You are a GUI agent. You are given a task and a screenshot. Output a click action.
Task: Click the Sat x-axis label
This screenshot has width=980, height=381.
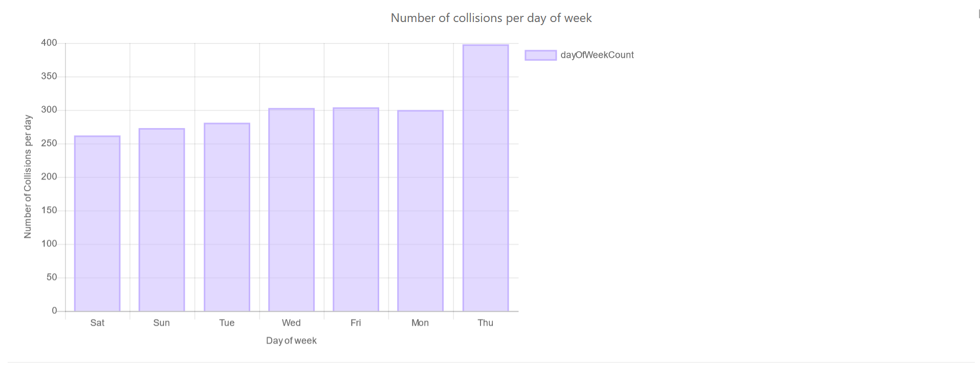(x=97, y=323)
